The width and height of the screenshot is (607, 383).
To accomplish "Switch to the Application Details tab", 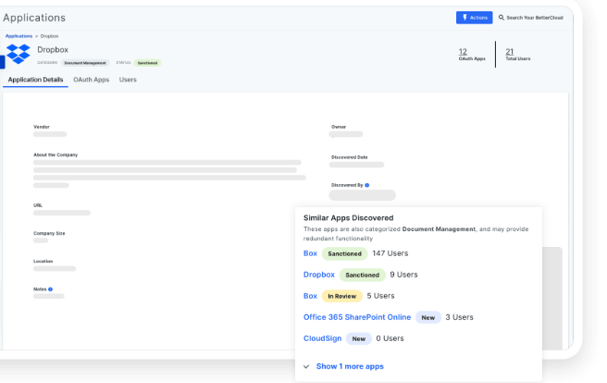I will click(35, 80).
